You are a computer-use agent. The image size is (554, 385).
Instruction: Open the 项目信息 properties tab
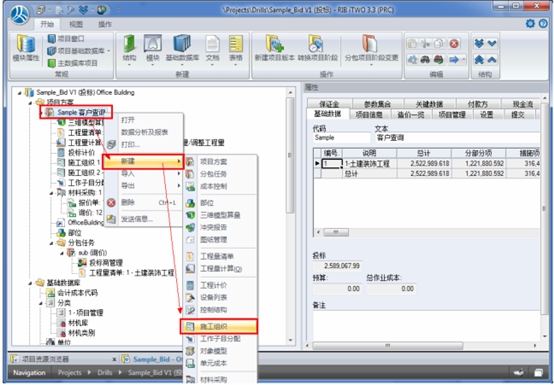point(369,114)
